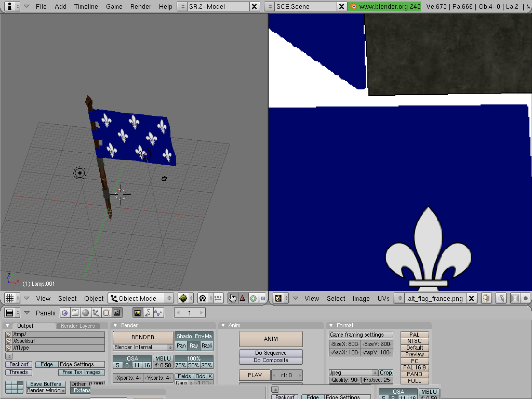Click the Blender logo at www.blender.org
Image resolution: width=532 pixels, height=399 pixels.
tap(353, 6)
